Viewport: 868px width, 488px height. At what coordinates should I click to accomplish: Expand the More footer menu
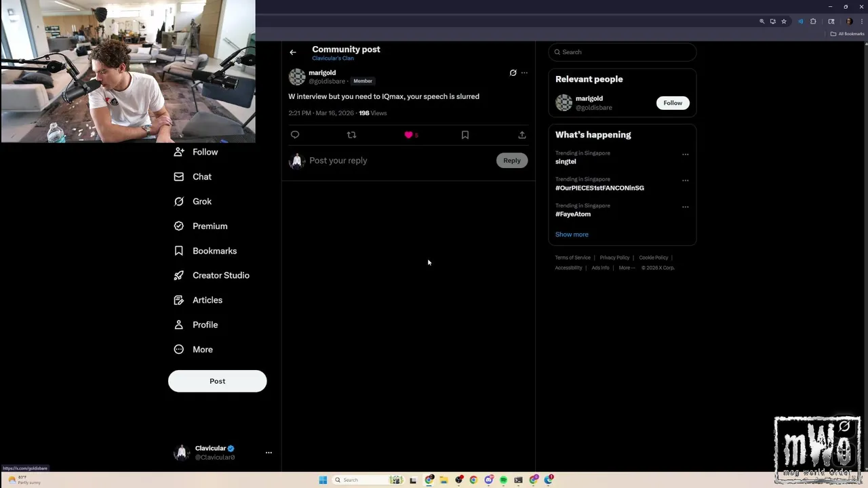click(x=627, y=268)
